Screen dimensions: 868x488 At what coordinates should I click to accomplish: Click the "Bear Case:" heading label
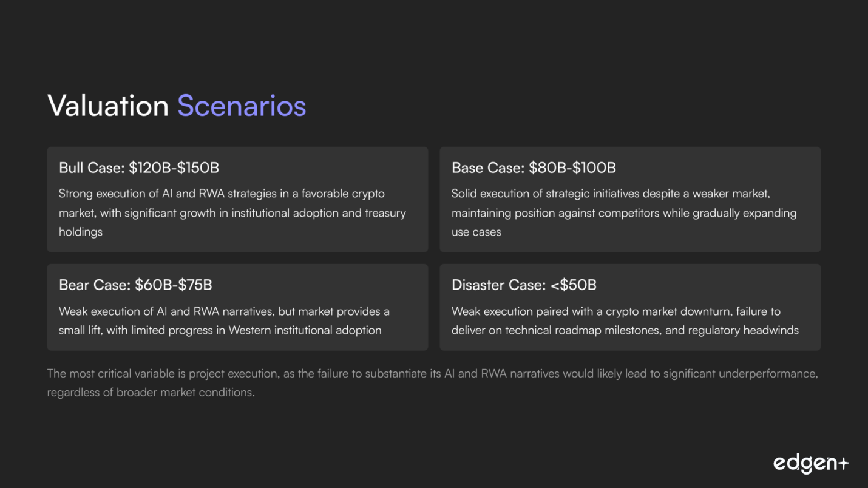tap(95, 285)
